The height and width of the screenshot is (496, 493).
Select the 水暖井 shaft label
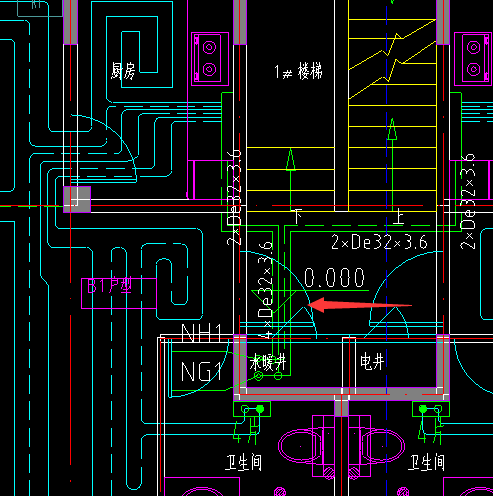(268, 362)
